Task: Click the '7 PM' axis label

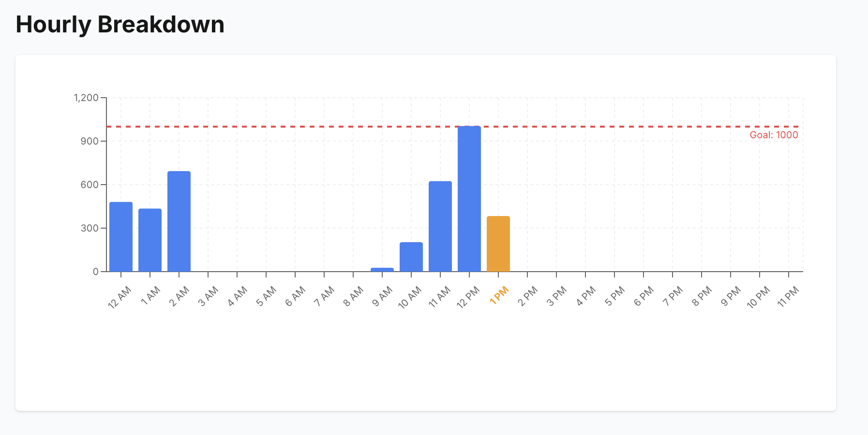Action: [673, 296]
